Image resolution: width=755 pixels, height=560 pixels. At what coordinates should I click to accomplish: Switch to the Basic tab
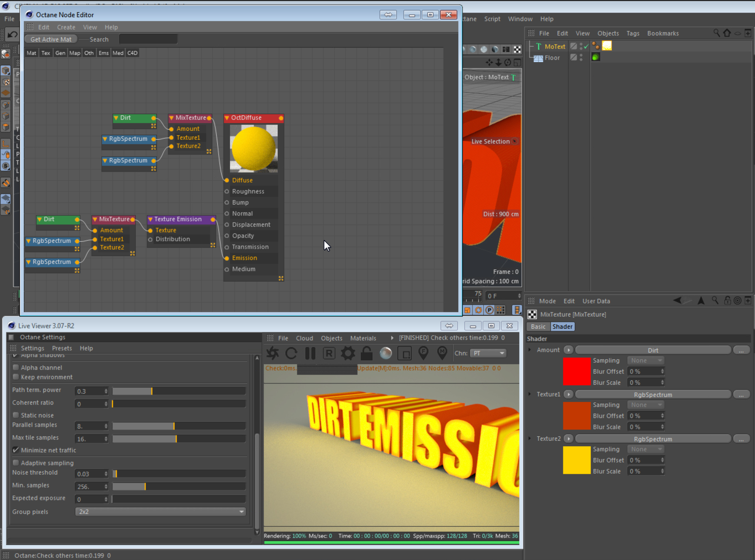tap(538, 327)
